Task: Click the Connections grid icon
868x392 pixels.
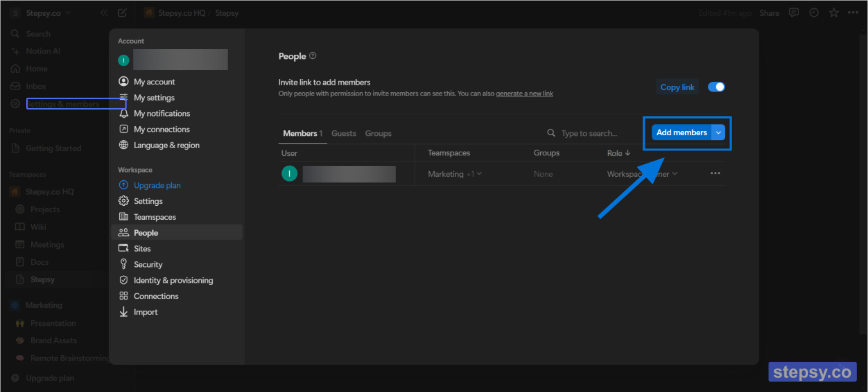Action: (x=123, y=296)
